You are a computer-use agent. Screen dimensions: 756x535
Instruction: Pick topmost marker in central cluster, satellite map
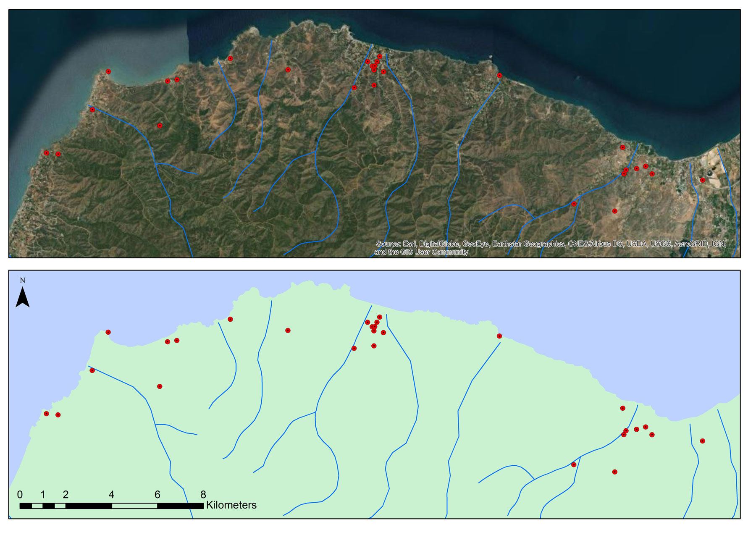tap(379, 56)
